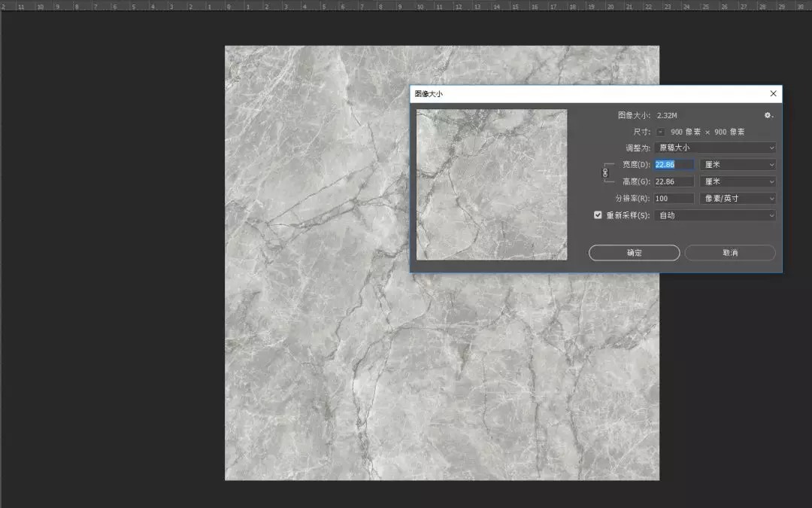Image resolution: width=812 pixels, height=508 pixels.
Task: Uncheck the 重新采样 checkbox
Action: point(598,215)
